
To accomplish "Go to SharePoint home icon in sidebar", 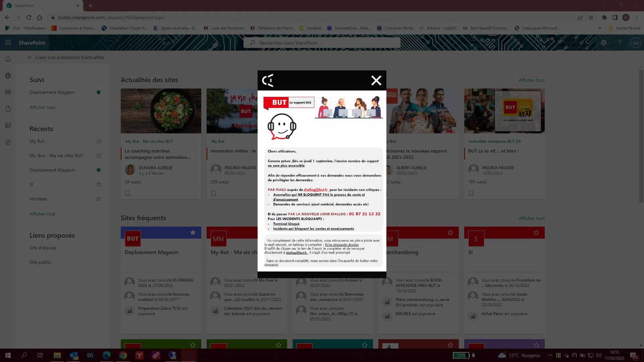I will [8, 59].
